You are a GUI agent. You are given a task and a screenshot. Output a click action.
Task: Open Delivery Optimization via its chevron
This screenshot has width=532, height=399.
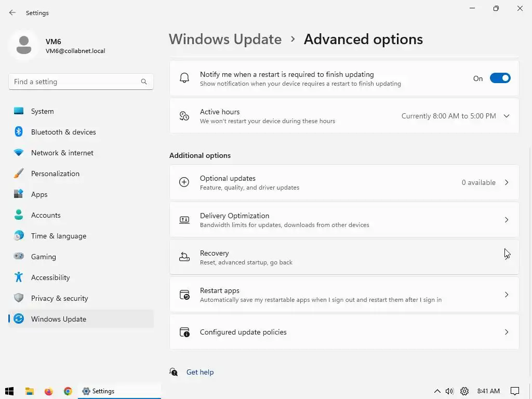point(507,220)
